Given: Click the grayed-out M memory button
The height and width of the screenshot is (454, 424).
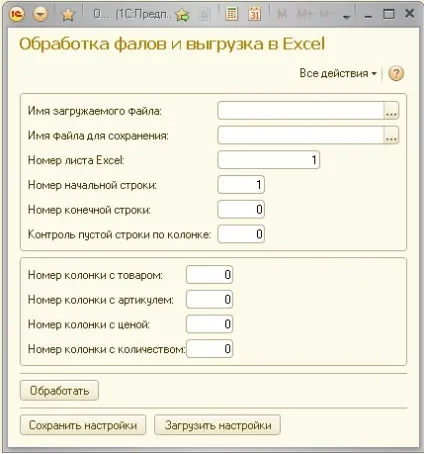Looking at the screenshot, I should click(282, 14).
